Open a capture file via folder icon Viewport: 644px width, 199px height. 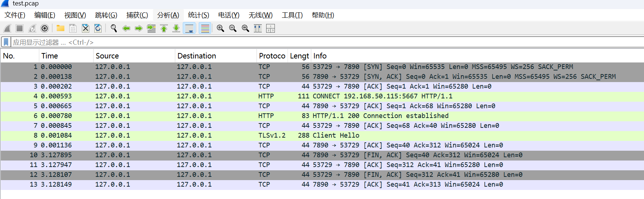[61, 28]
